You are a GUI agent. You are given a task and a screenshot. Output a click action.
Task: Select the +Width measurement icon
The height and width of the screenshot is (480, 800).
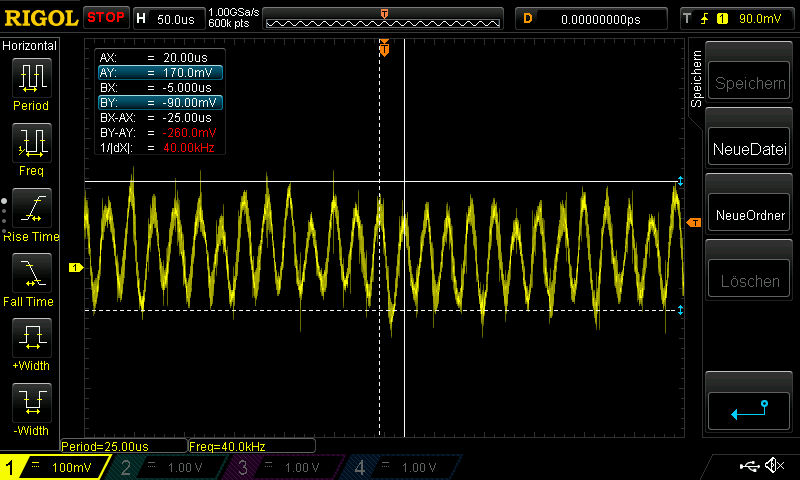click(x=32, y=338)
